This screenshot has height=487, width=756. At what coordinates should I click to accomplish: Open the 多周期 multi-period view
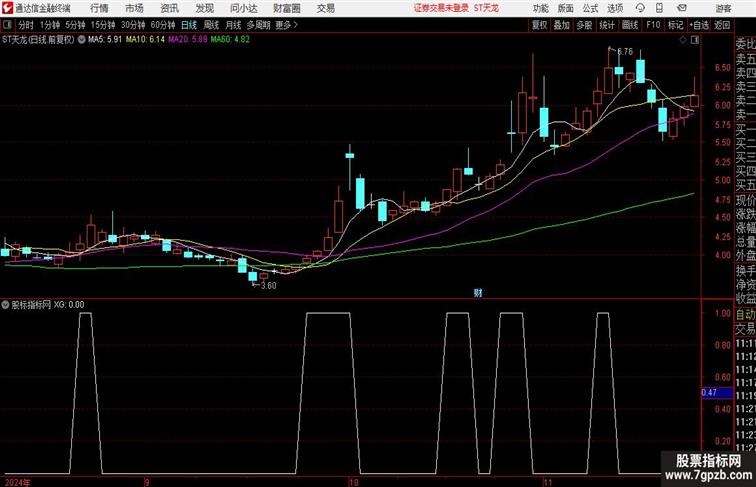tap(258, 25)
